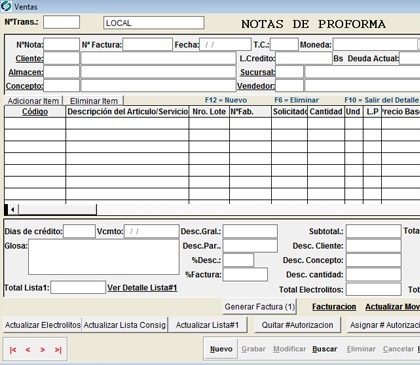The width and height of the screenshot is (420, 365).
Task: Click the Vendedor label link
Action: (256, 86)
